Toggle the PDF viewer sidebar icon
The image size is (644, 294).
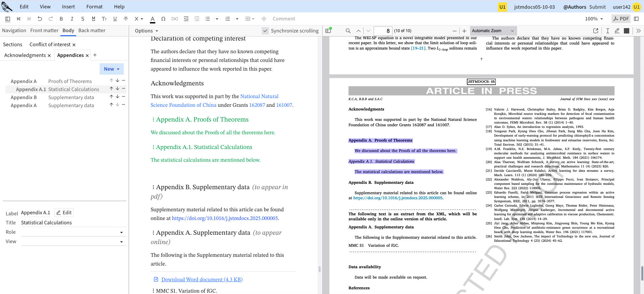click(328, 31)
